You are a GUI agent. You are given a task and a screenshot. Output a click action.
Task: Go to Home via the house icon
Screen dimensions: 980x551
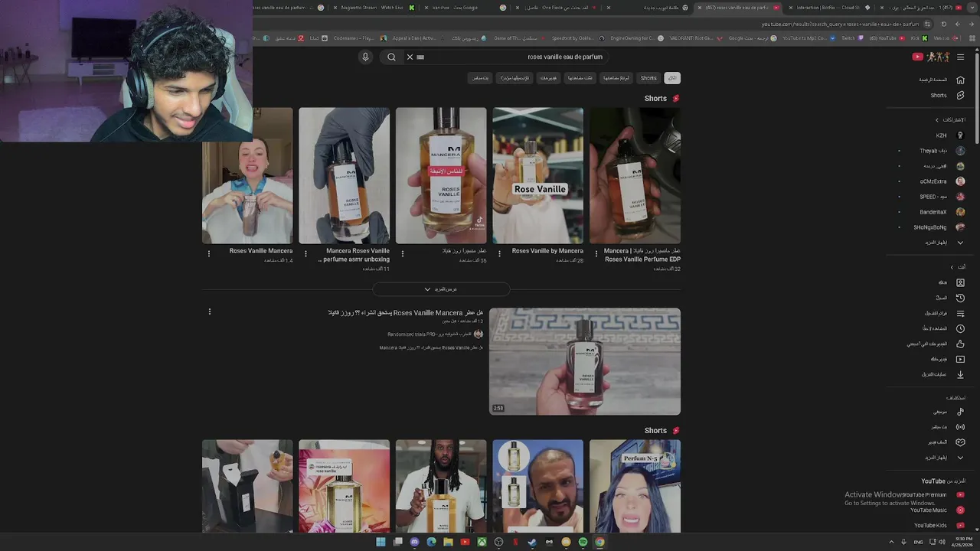pyautogui.click(x=960, y=80)
